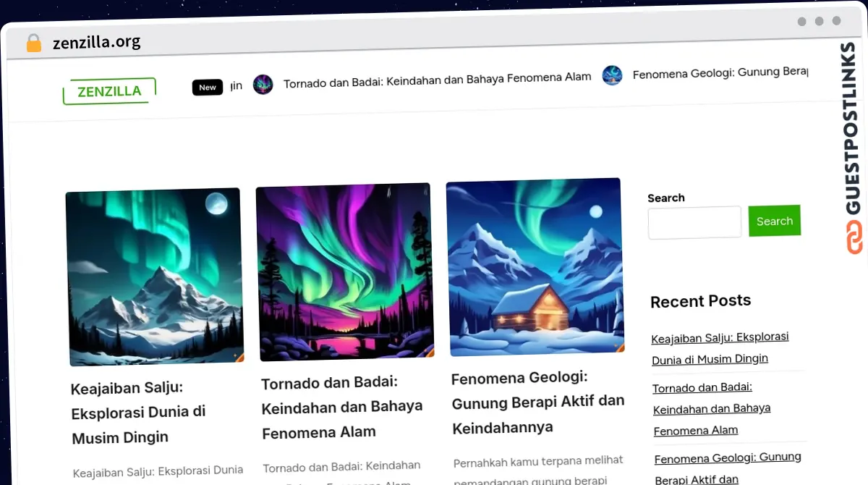868x485 pixels.
Task: Click the aurora icon beside the Tornado ticker headline
Action: (263, 84)
